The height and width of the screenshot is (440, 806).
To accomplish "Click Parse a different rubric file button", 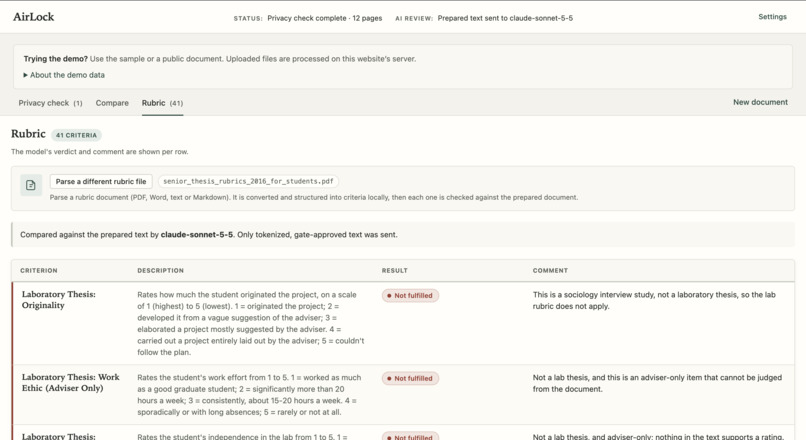I will pos(101,181).
